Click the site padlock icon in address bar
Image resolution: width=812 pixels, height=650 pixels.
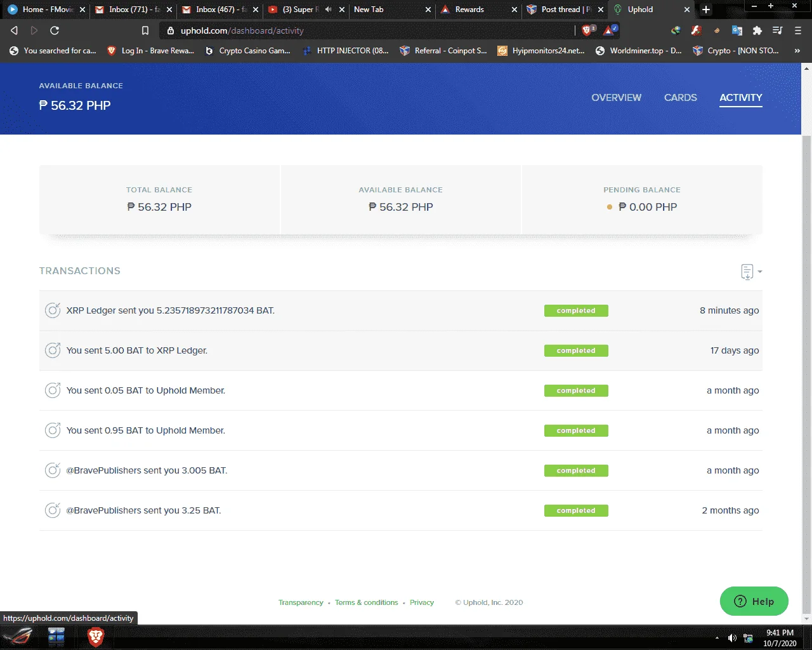click(x=170, y=30)
